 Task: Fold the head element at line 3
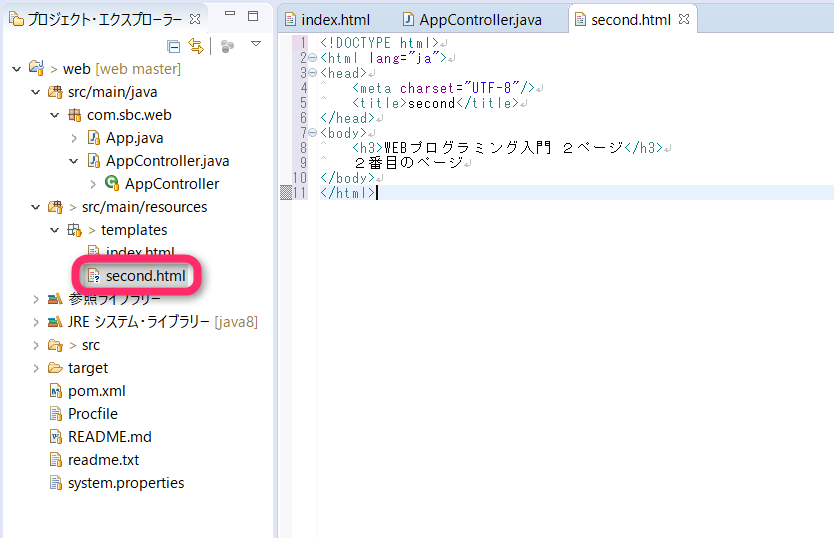point(313,72)
